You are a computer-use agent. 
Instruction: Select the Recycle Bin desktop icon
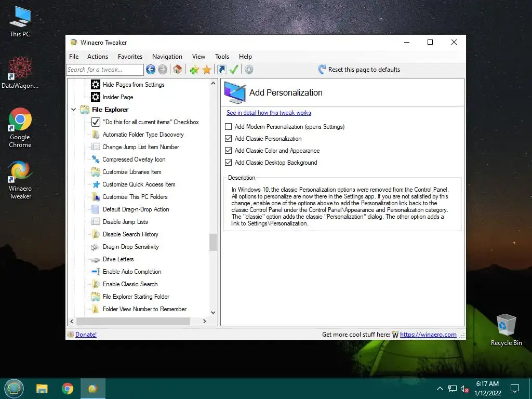click(x=506, y=330)
